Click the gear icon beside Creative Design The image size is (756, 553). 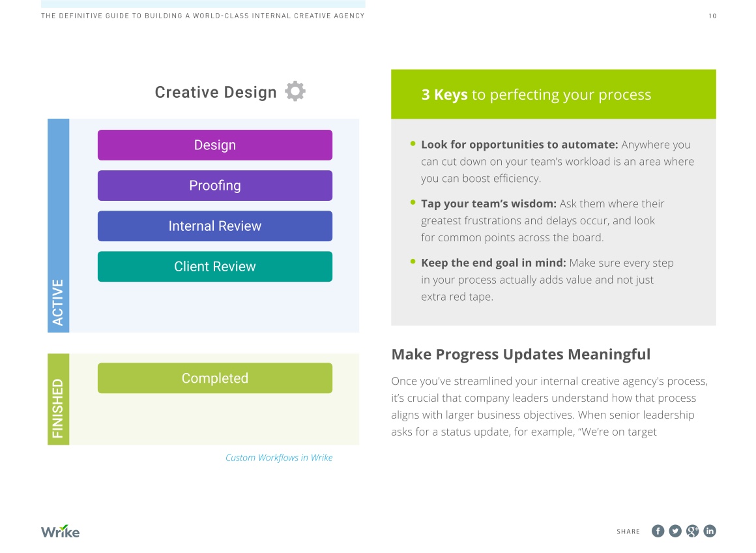295,91
